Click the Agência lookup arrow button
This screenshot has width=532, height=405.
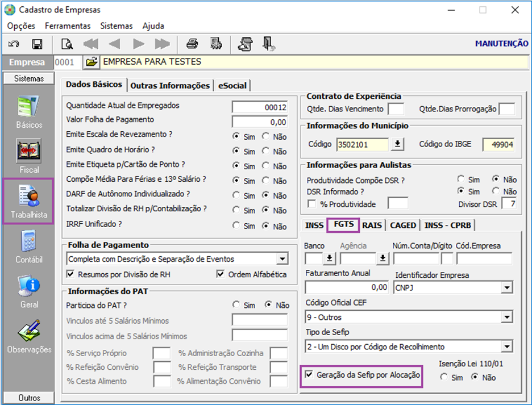point(383,259)
